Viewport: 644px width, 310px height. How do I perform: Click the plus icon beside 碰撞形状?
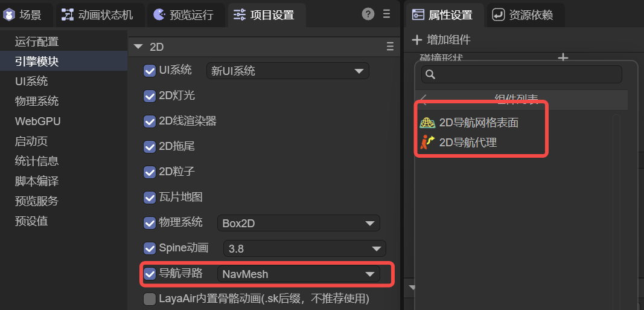[x=563, y=58]
